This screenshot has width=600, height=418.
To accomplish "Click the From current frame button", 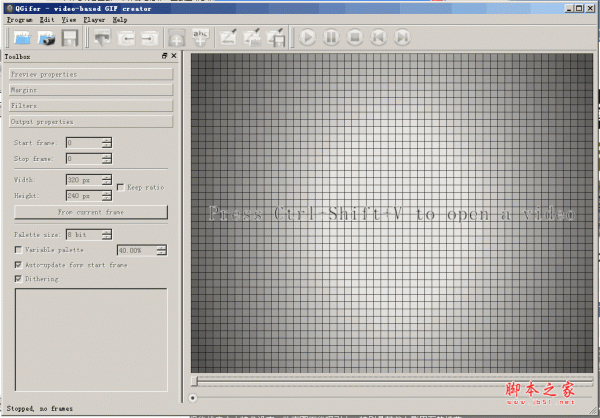I will click(x=91, y=212).
